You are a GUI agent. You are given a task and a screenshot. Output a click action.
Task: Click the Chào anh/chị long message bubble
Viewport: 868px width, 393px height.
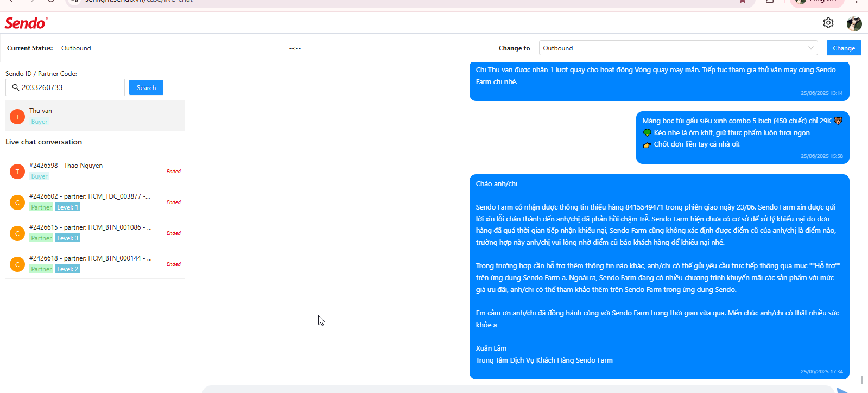659,277
